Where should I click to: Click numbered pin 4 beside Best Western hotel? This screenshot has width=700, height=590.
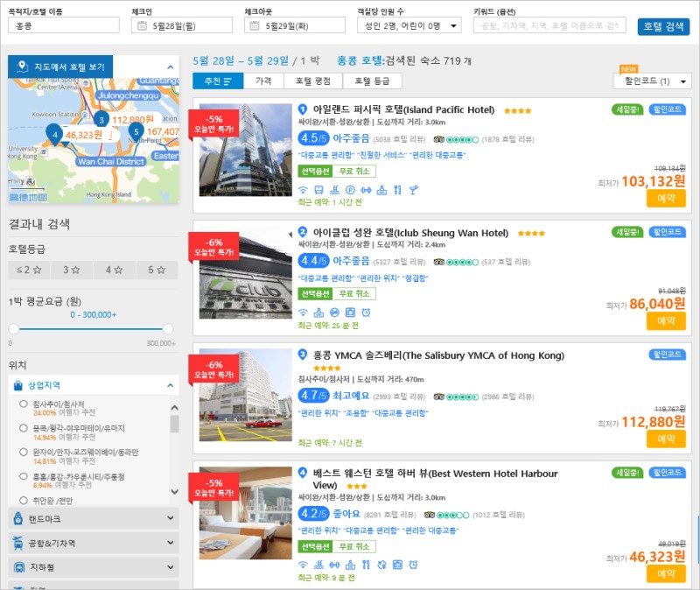(x=303, y=473)
